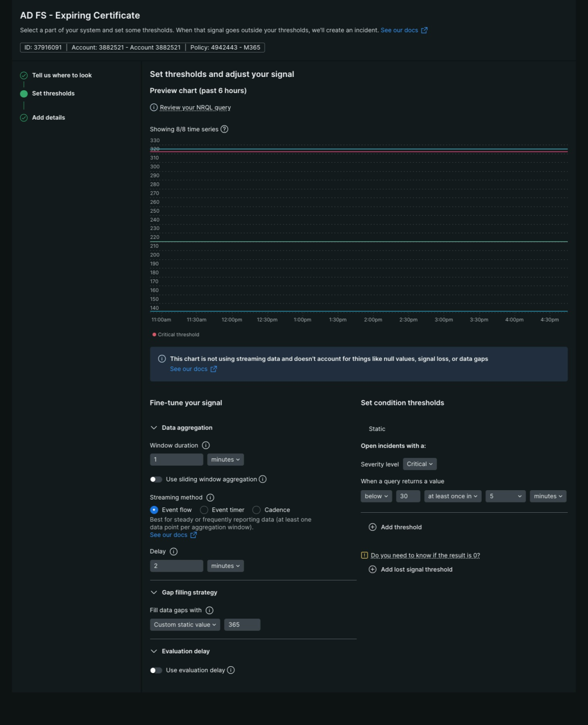Open the Severity level Critical dropdown
Viewport: 588px width, 725px height.
[x=419, y=464]
